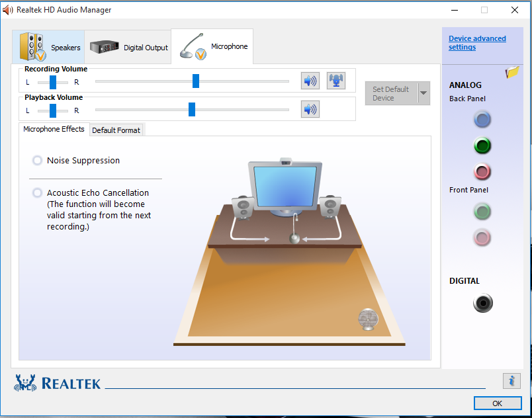
Task: Close the Realtek HD Audio Manager window
Action: click(514, 10)
